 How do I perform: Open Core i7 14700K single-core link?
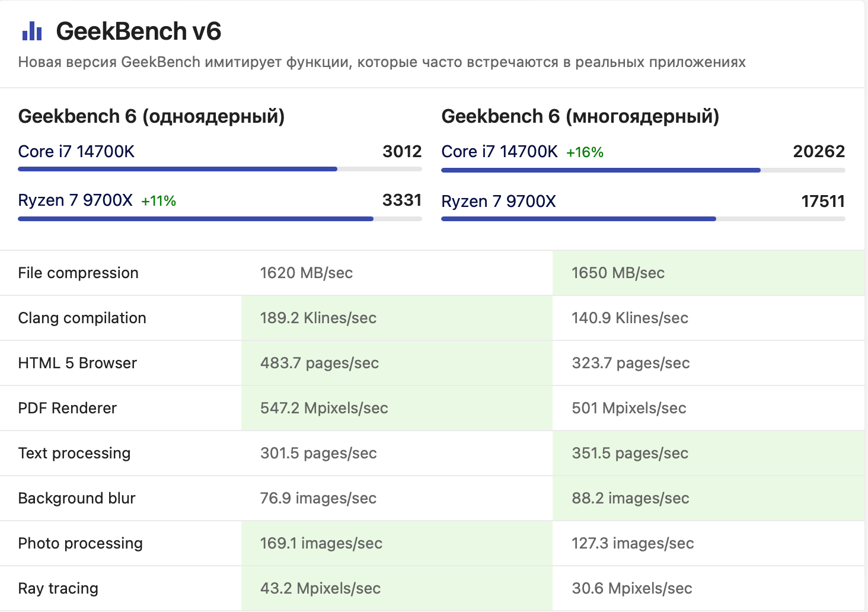point(76,152)
